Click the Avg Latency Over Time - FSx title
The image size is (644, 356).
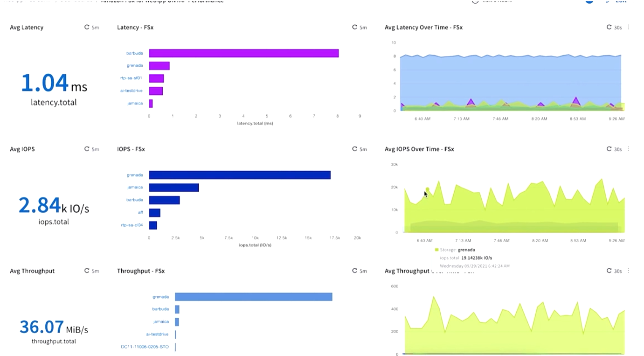(x=423, y=28)
